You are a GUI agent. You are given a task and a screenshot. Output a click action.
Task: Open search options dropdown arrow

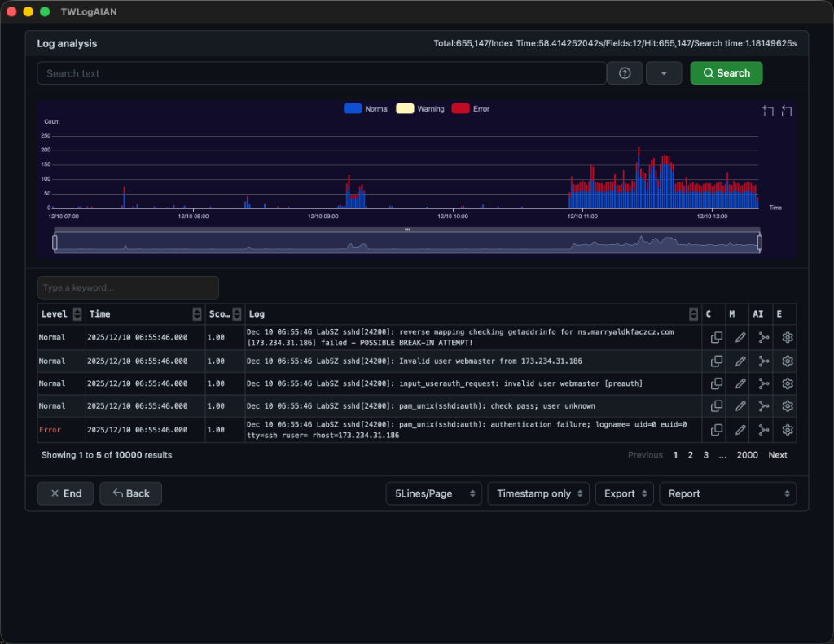(x=663, y=73)
